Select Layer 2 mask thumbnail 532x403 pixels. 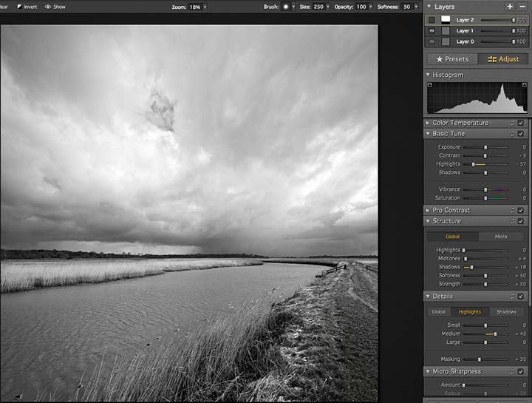point(446,20)
